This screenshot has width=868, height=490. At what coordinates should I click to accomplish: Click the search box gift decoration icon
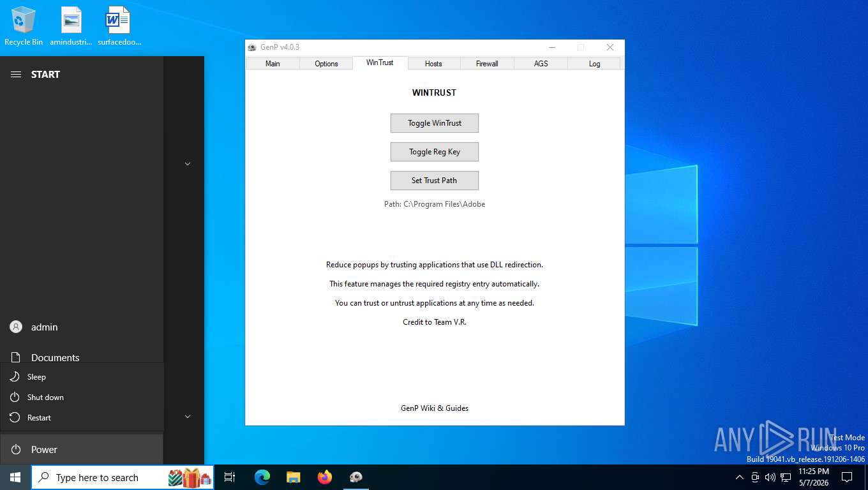pyautogui.click(x=190, y=477)
